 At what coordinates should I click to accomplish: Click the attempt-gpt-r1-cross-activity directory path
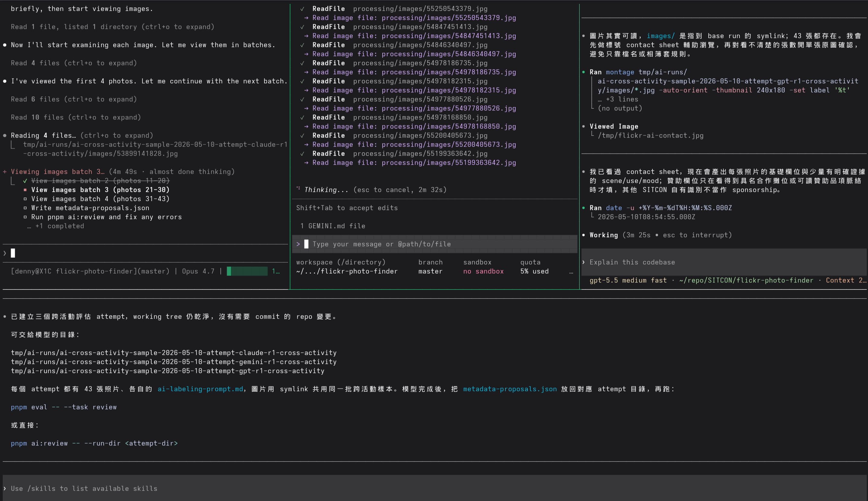point(168,371)
